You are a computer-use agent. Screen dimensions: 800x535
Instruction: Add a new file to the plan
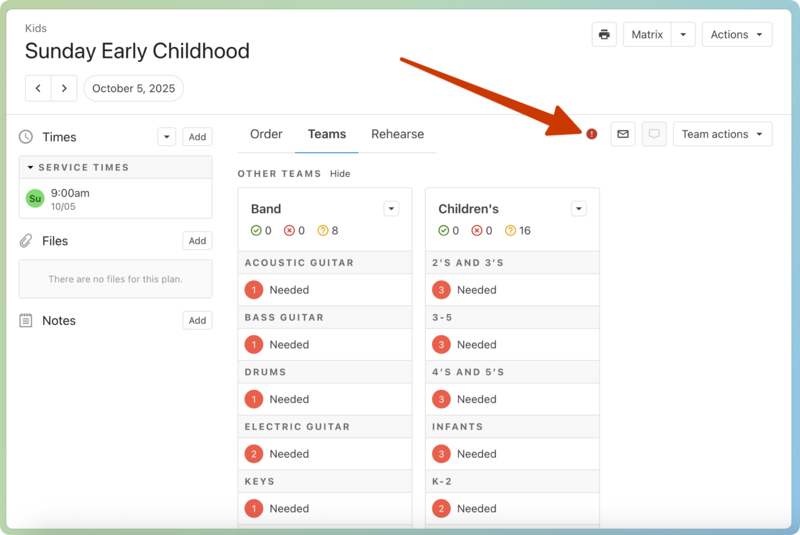pyautogui.click(x=197, y=241)
